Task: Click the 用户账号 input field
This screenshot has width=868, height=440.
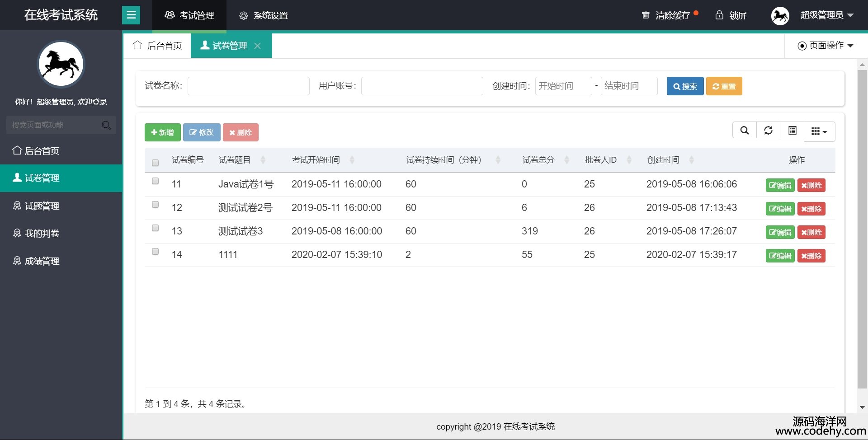Action: pos(422,86)
